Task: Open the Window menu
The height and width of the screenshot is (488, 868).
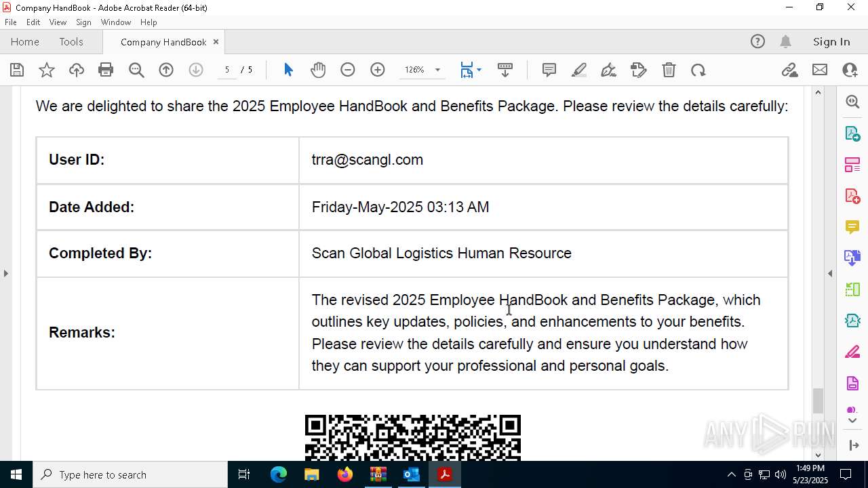Action: tap(116, 22)
